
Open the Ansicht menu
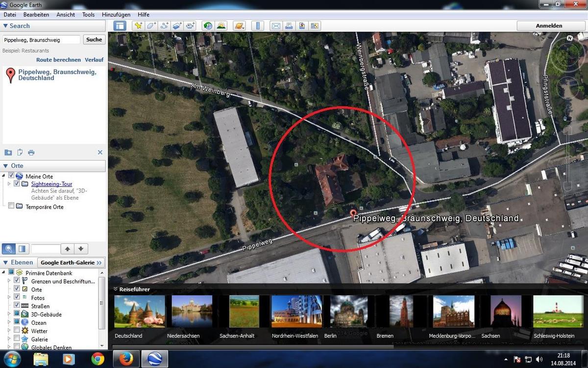[x=66, y=15]
